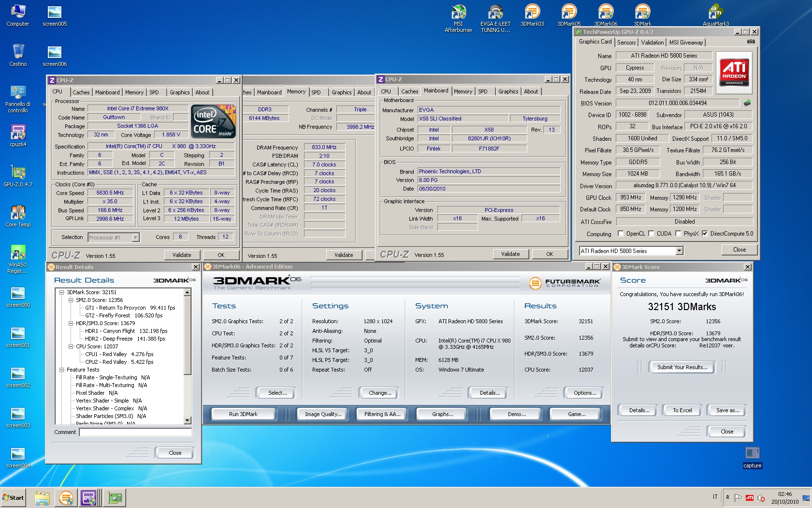Viewport: 812px width, 508px height.
Task: Toggle PhysX checkbox in GPU-Z
Action: pos(678,234)
